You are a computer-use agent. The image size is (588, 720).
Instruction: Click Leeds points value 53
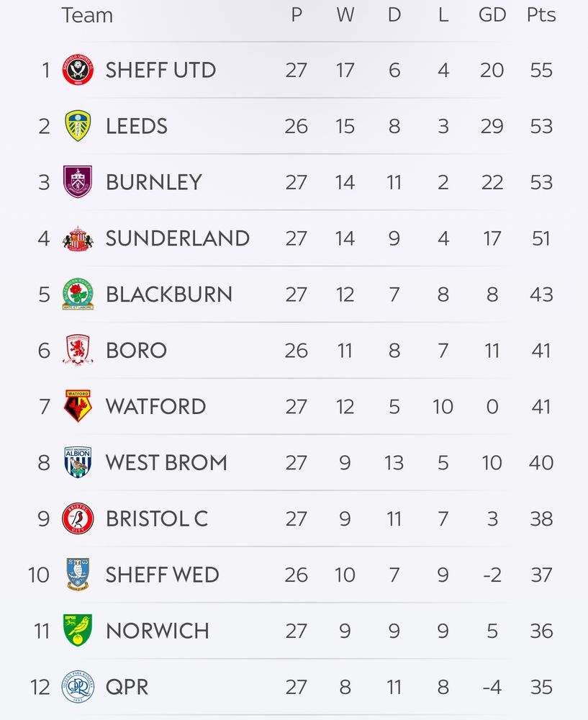tap(541, 126)
